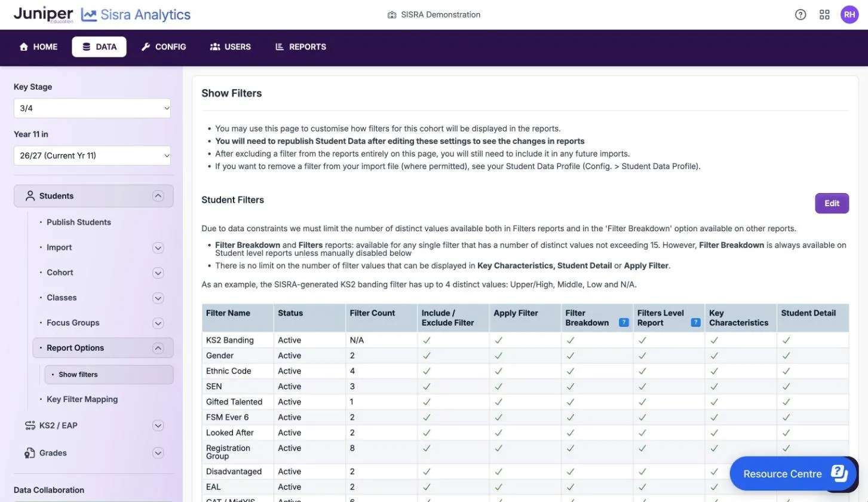Click the Gifted Talented filter name cell
Screen dimensions: 868x502
point(237,402)
